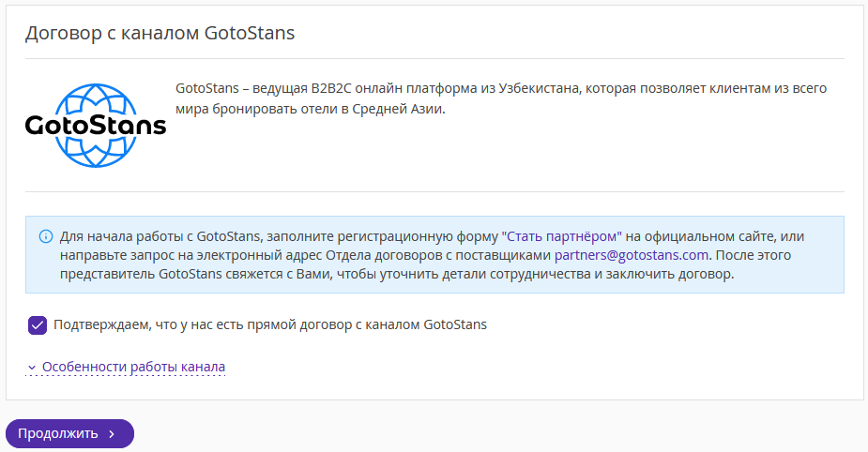Click the blue globe emblem of the logo
Screen dimensions: 868x452
point(96,126)
